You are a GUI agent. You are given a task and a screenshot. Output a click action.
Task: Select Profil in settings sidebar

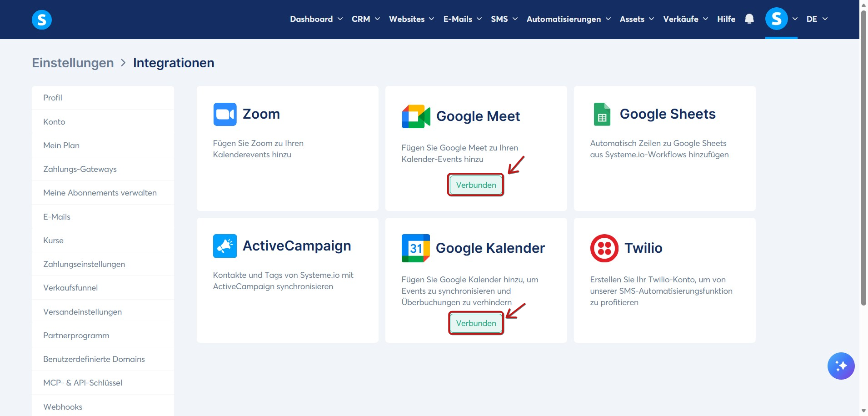tap(103, 98)
